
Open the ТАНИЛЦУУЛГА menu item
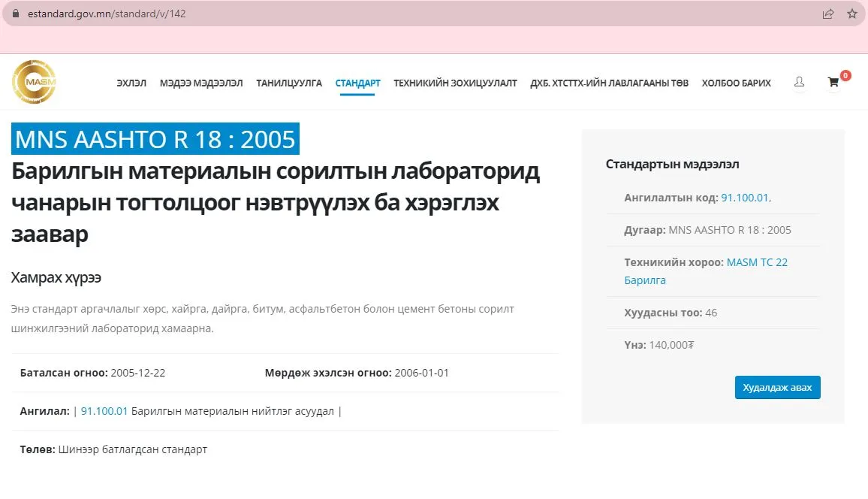point(289,83)
